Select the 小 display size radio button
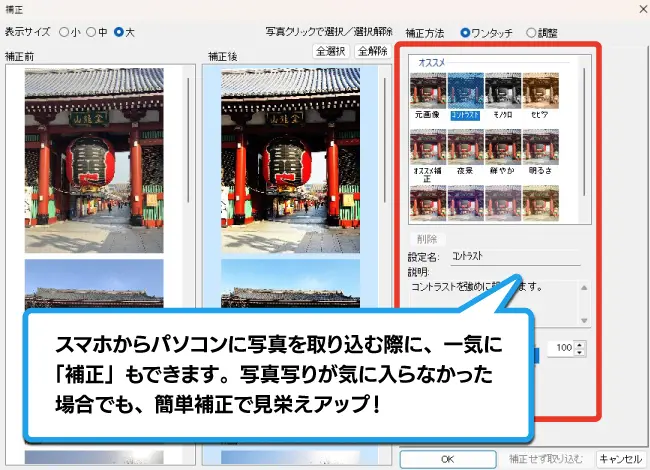 click(64, 32)
